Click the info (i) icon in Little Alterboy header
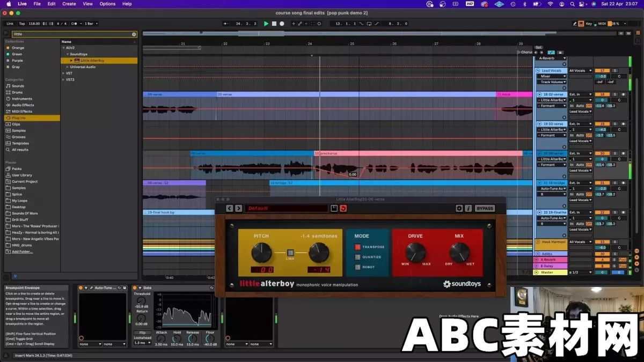This screenshot has height=362, width=644. pyautogui.click(x=469, y=208)
